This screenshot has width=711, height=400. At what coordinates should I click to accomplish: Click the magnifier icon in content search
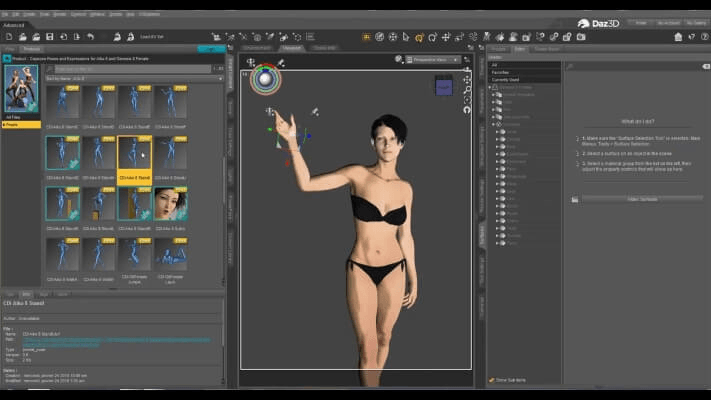click(48, 68)
